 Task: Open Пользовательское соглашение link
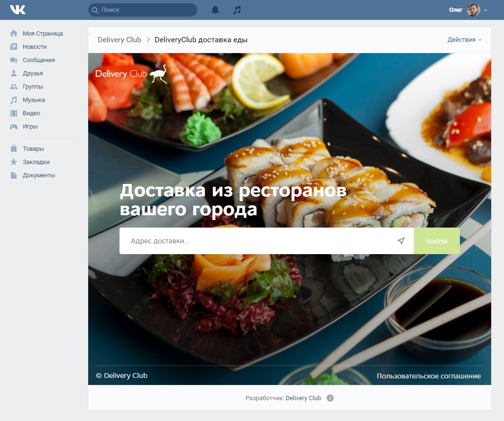[x=429, y=376]
